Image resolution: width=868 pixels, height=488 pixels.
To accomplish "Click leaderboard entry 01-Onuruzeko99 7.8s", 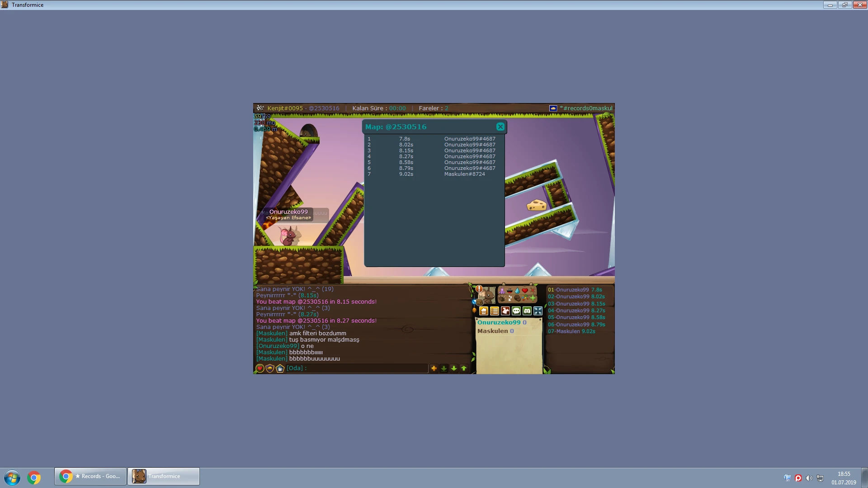I will [x=575, y=290].
